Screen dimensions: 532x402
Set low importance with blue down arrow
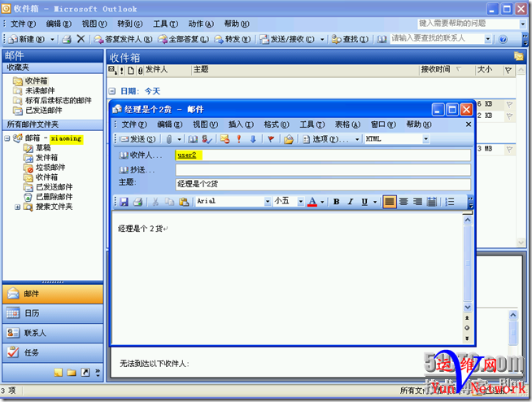click(253, 139)
